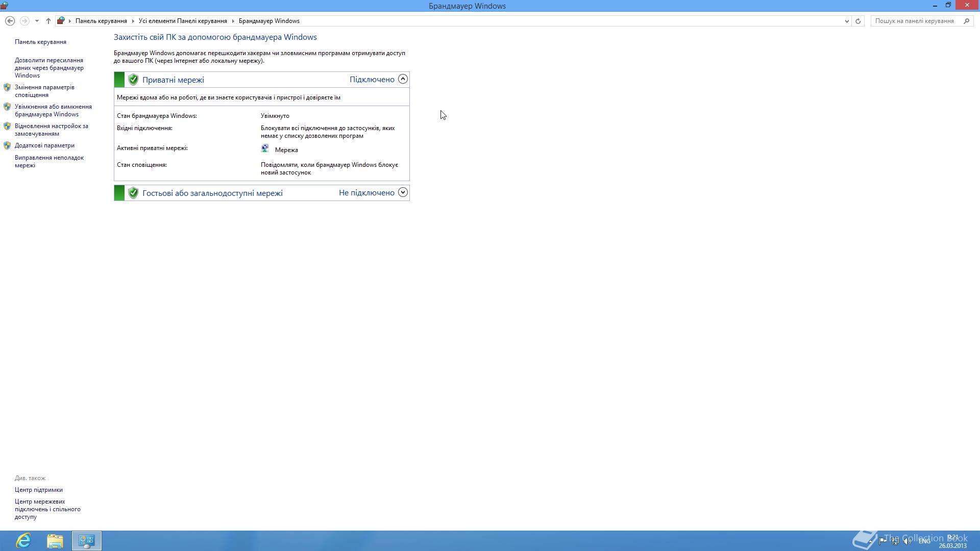The image size is (980, 551).
Task: Open the taskbar date 26.03.2013
Action: [952, 545]
